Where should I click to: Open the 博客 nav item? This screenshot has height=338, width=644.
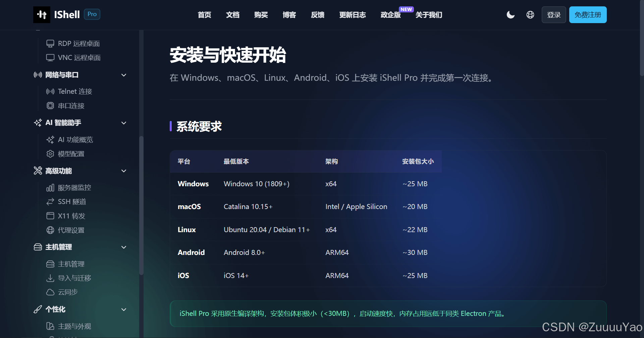point(289,15)
